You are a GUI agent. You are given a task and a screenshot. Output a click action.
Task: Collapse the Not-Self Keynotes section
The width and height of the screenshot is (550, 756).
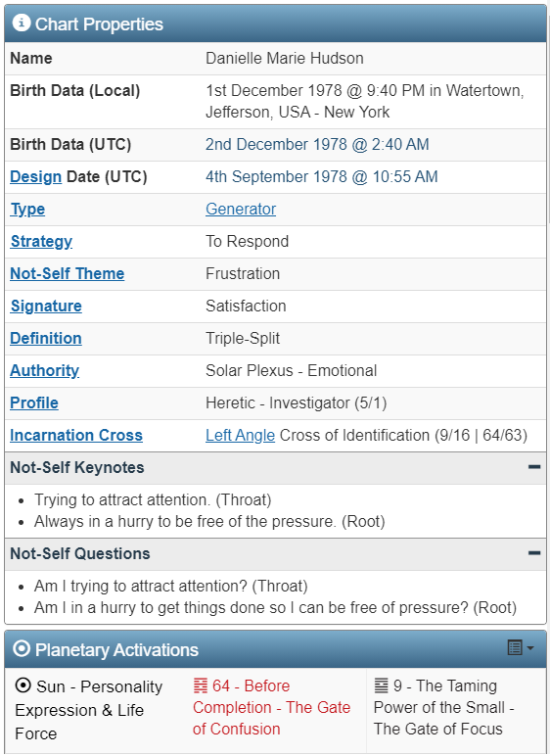[x=534, y=467]
